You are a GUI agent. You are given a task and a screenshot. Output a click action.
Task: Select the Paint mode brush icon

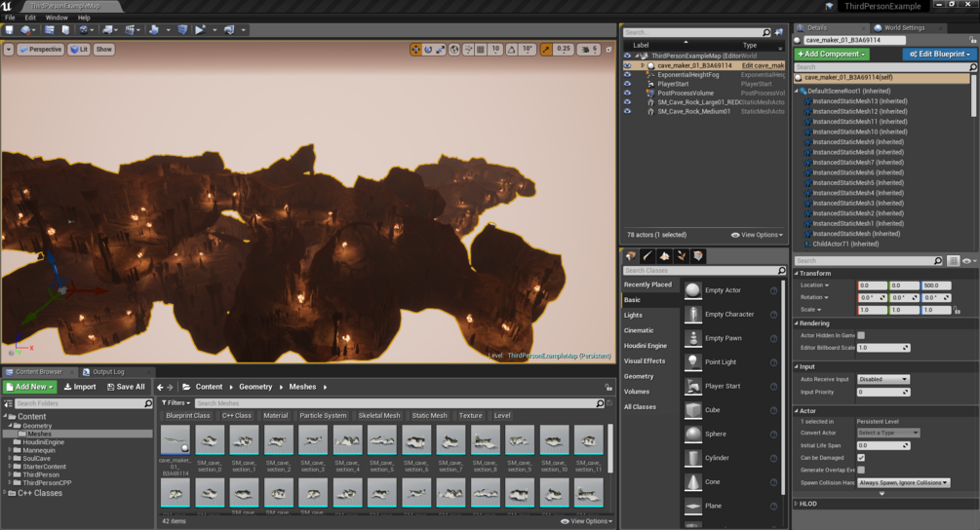(647, 256)
